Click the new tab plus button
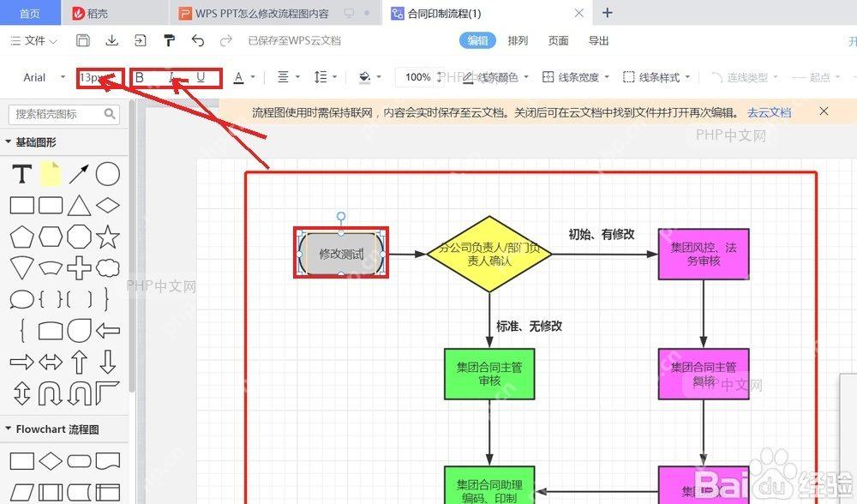 608,13
